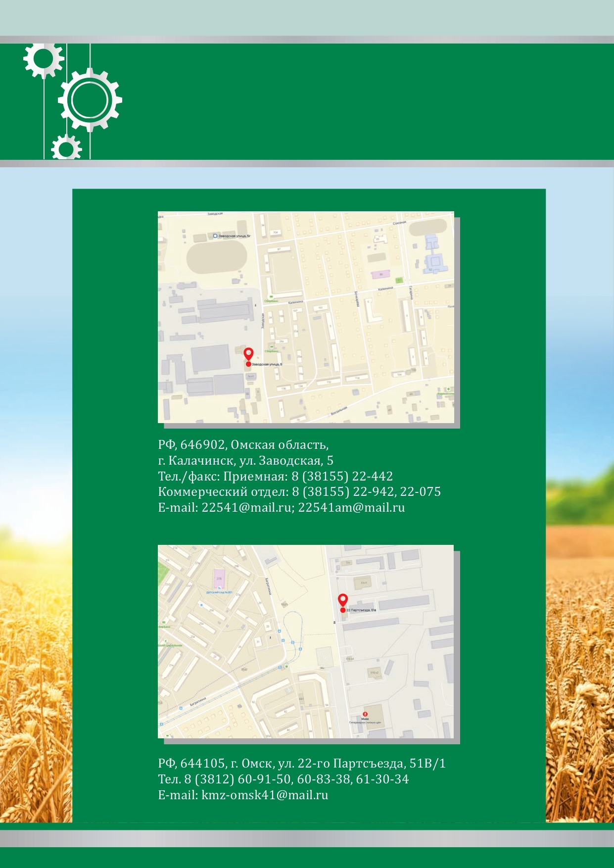This screenshot has width=614, height=868.
Task: Click the email address 22541@mail.ru
Action: point(247,507)
